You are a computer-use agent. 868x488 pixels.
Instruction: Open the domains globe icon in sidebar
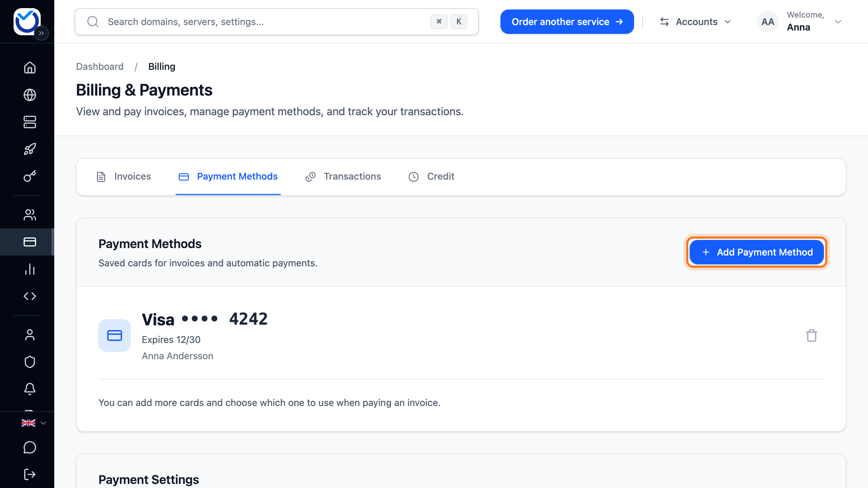point(30,95)
